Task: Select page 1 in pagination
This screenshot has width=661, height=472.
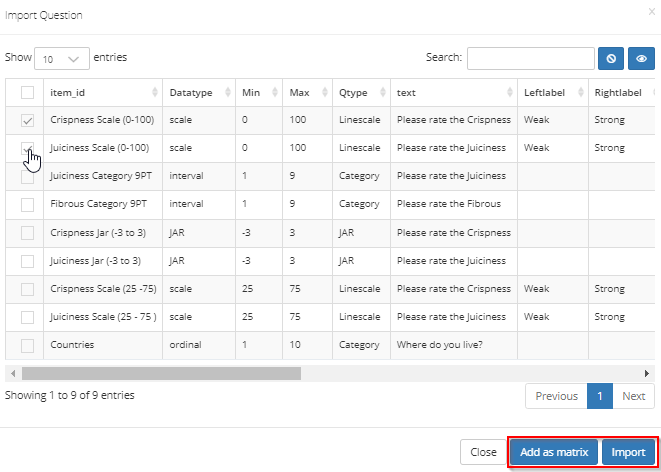Action: (599, 396)
